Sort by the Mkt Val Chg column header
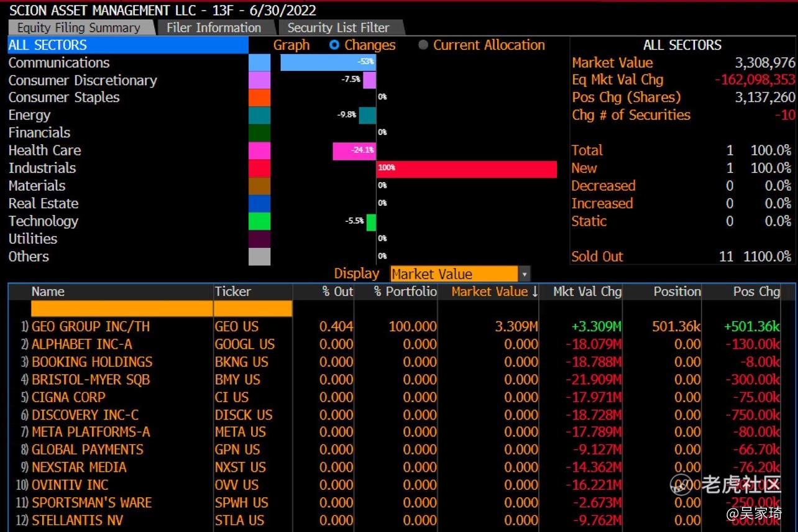Screen dimensions: 798x532 (x=587, y=291)
